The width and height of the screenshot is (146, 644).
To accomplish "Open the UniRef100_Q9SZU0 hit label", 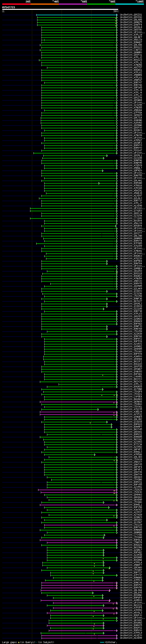I will click(x=131, y=17).
